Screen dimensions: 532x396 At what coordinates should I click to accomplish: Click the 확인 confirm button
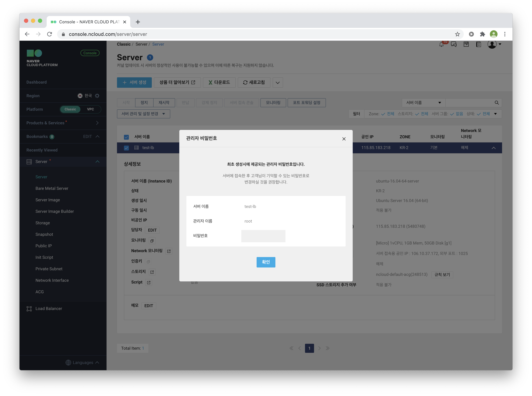[x=266, y=262]
